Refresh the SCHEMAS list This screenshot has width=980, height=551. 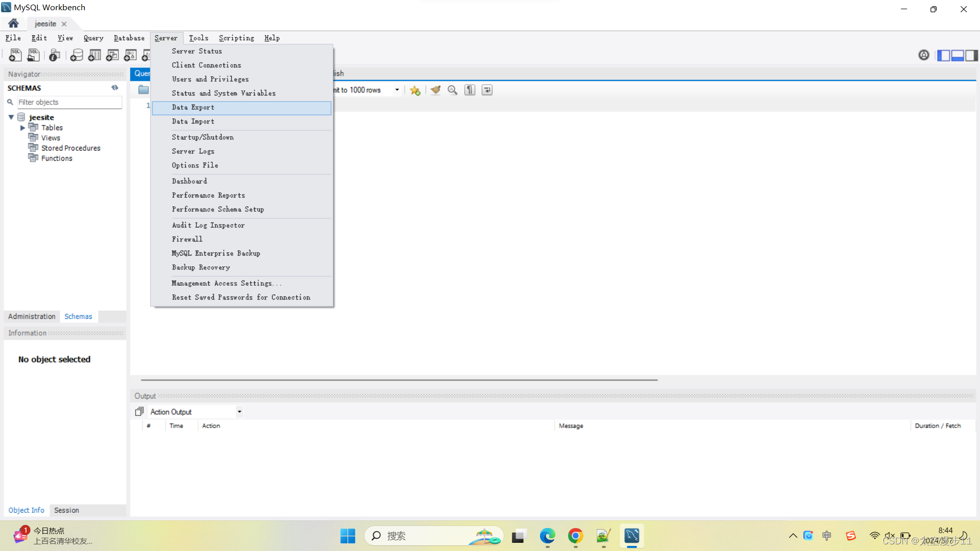coord(115,88)
